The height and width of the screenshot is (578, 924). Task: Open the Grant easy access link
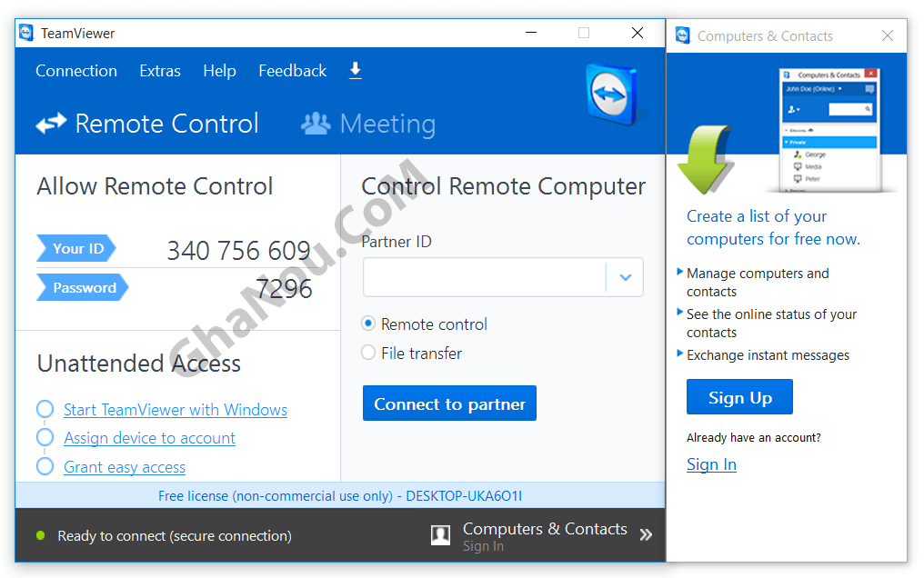[x=125, y=467]
